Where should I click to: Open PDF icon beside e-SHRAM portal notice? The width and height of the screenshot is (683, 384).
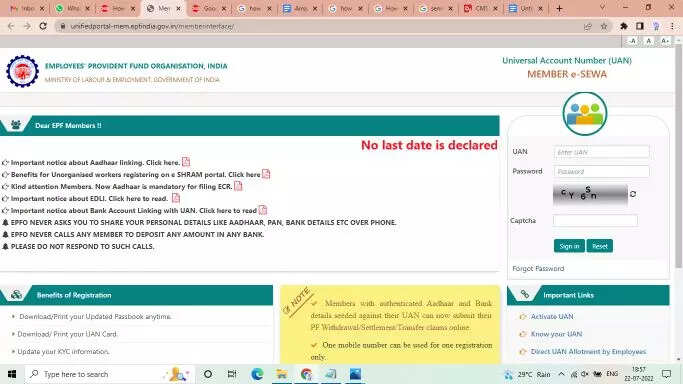[266, 174]
